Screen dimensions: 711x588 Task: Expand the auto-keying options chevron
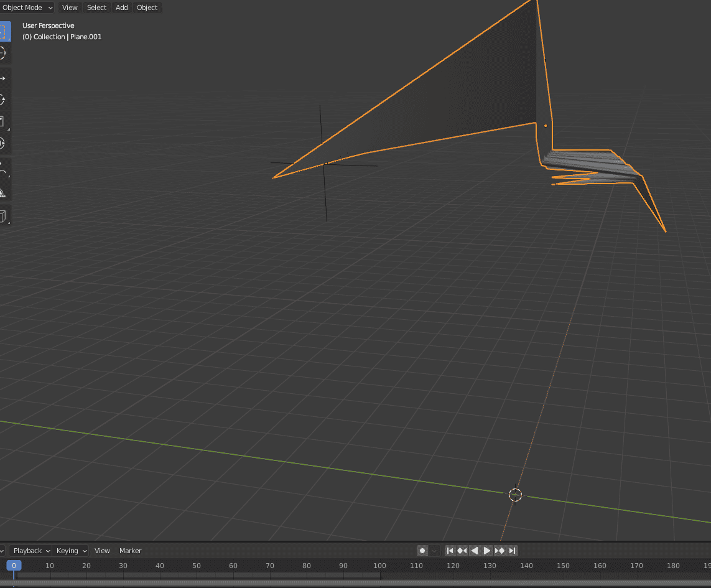[x=434, y=551]
